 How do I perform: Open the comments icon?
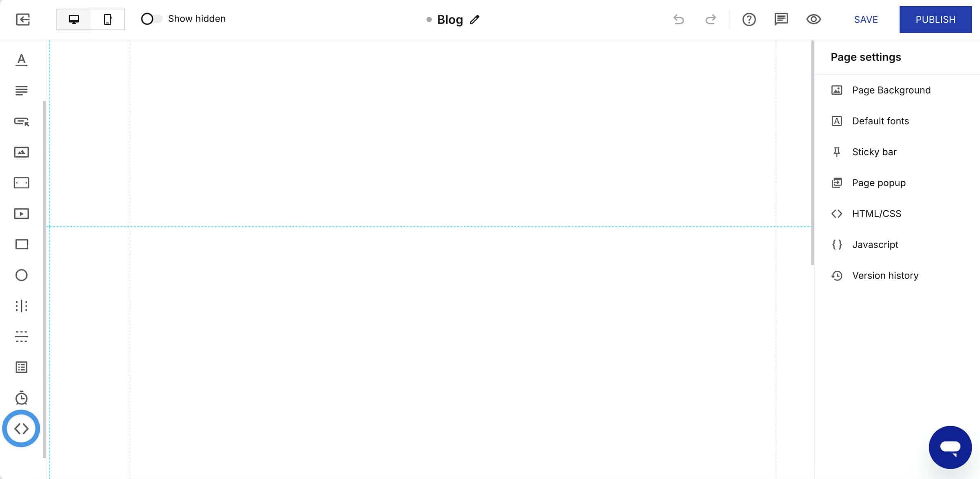tap(781, 19)
